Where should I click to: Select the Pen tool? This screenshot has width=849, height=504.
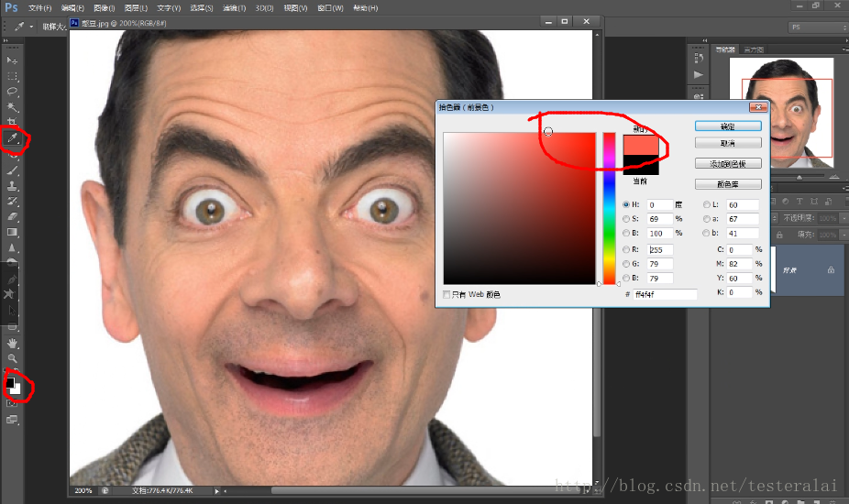pos(12,279)
